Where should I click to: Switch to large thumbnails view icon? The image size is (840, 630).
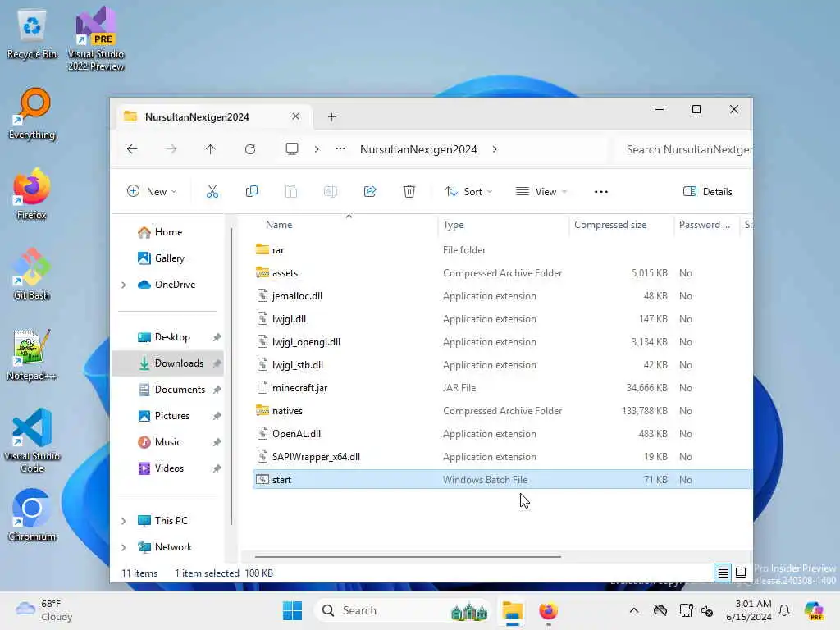(741, 573)
